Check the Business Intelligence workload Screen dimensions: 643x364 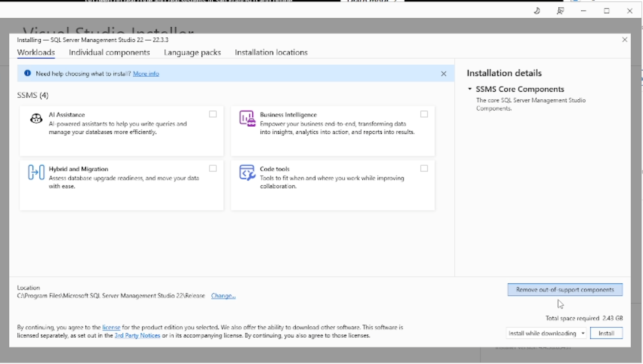pos(424,114)
